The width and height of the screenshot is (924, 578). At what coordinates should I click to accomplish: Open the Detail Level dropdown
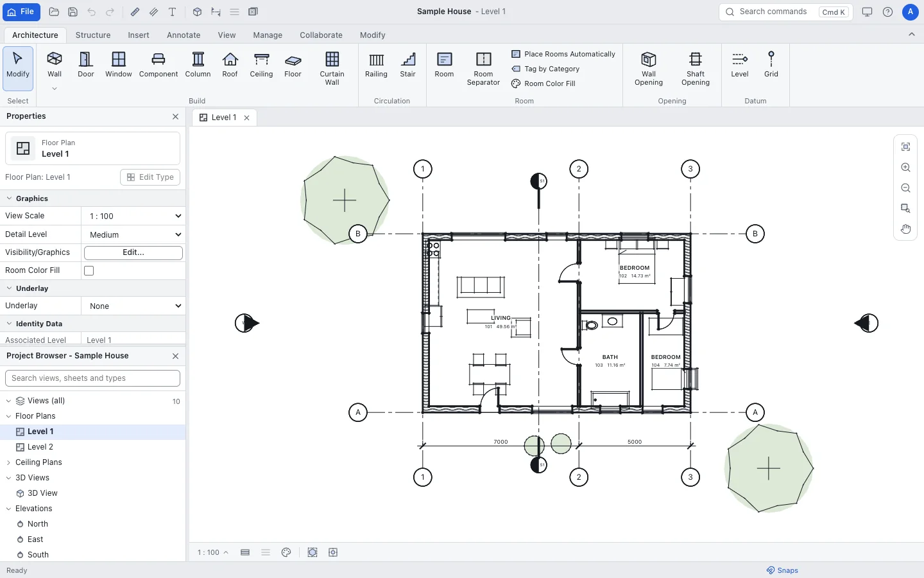point(134,235)
